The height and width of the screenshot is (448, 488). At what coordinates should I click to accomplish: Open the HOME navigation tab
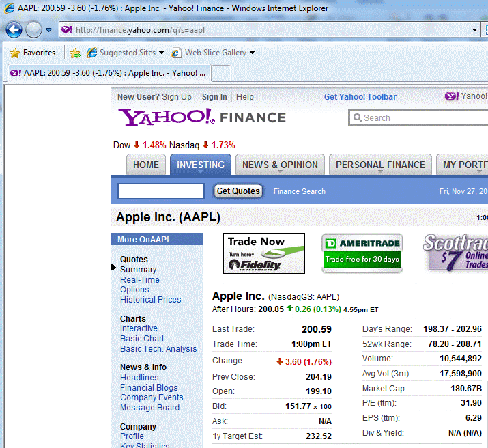click(x=145, y=165)
